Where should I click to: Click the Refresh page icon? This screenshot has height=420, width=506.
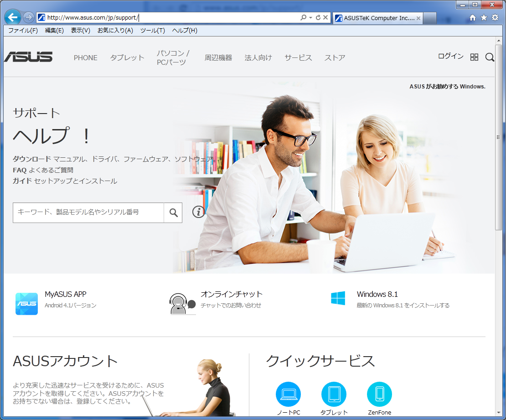[318, 17]
